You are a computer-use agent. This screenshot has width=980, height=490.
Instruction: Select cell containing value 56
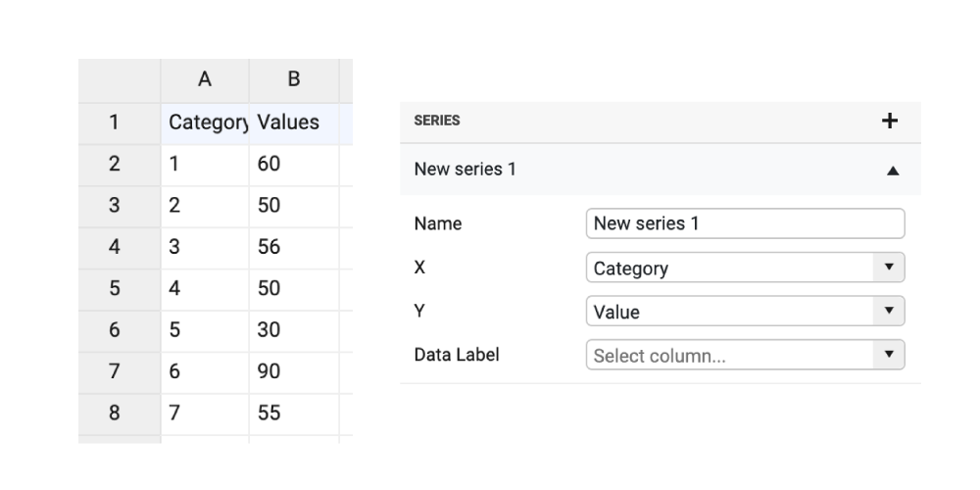[293, 247]
